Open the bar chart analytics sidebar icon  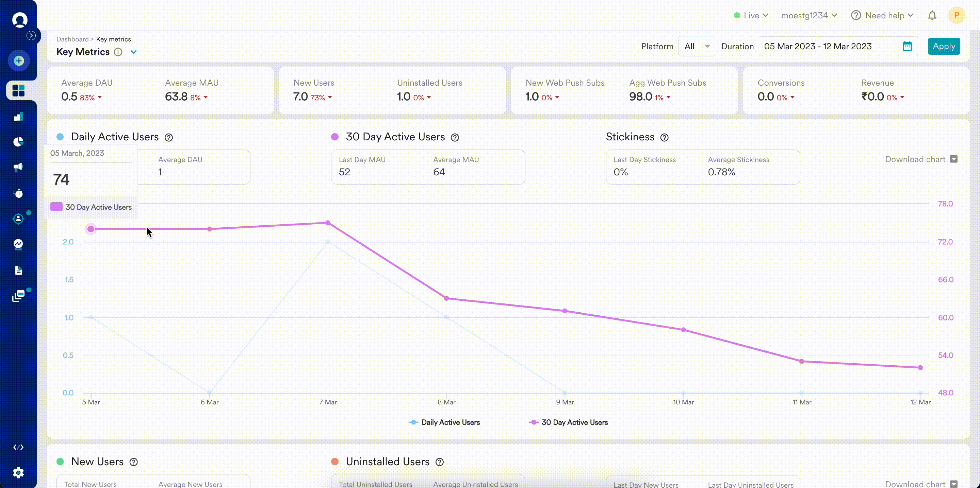tap(18, 117)
